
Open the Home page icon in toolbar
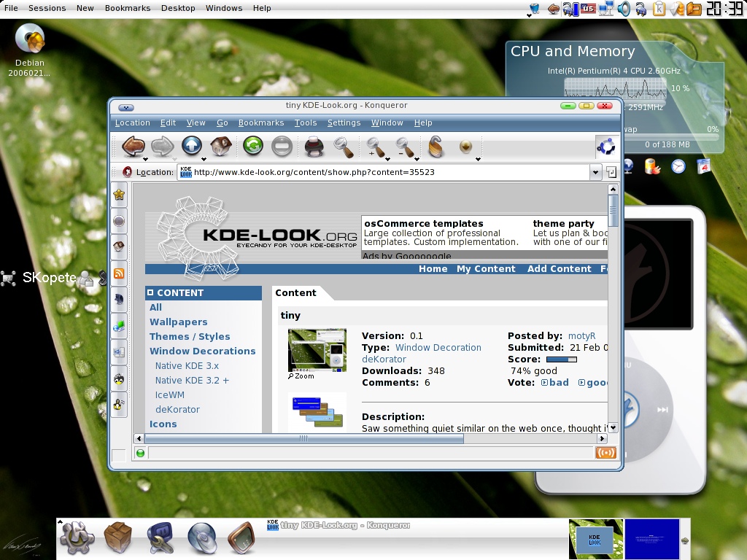point(221,146)
